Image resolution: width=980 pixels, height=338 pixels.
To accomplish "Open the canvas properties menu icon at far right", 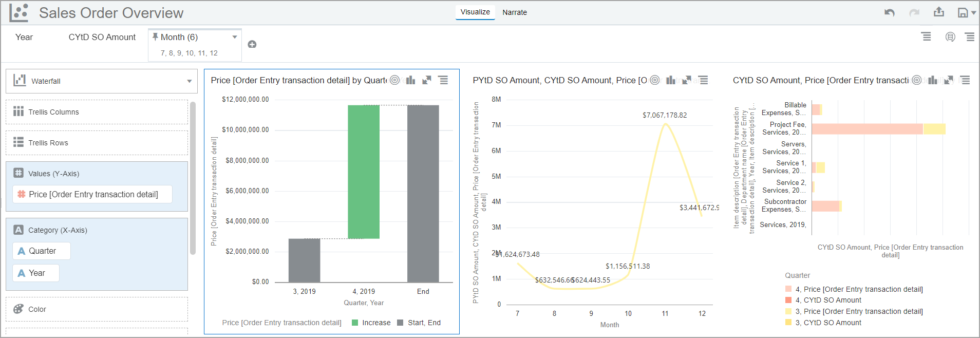I will (x=970, y=37).
